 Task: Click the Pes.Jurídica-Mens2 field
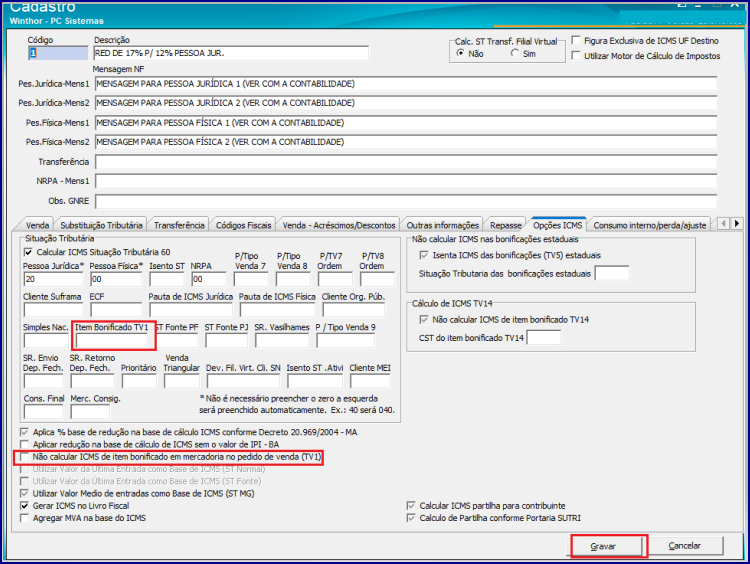406,103
